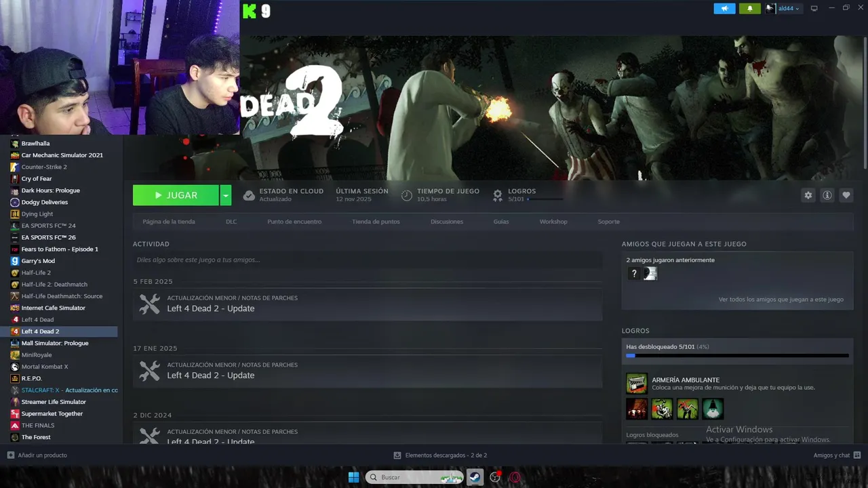Select Cry of Fear game entry
868x488 pixels.
[x=37, y=179]
